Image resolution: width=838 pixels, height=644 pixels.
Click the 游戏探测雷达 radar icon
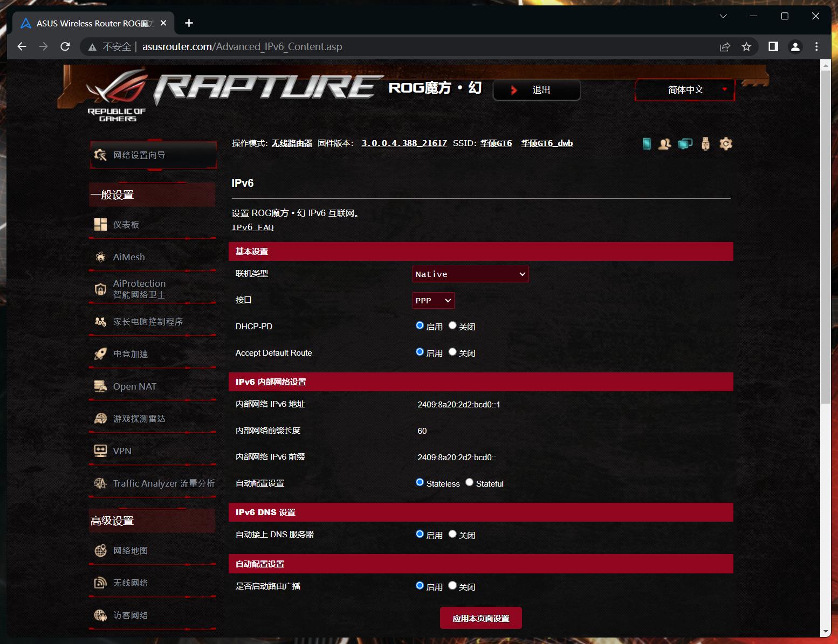[x=100, y=419]
